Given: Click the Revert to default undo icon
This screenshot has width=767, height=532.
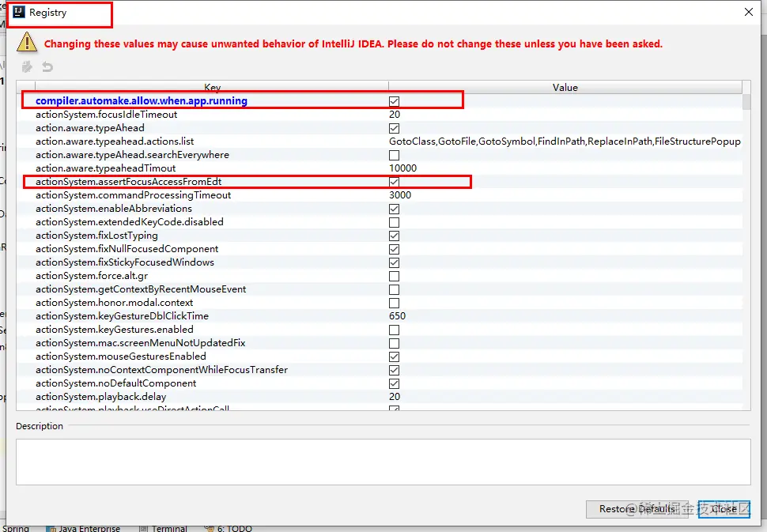Looking at the screenshot, I should [x=47, y=66].
